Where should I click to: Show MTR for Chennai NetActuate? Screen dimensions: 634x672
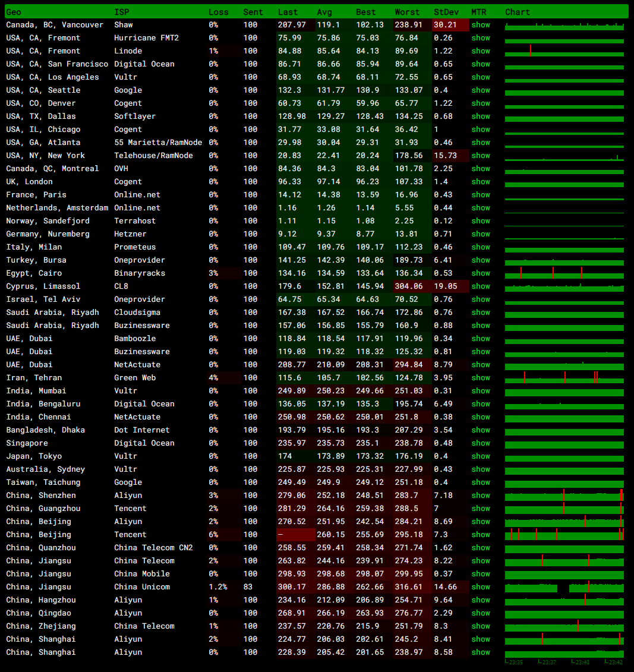point(481,417)
